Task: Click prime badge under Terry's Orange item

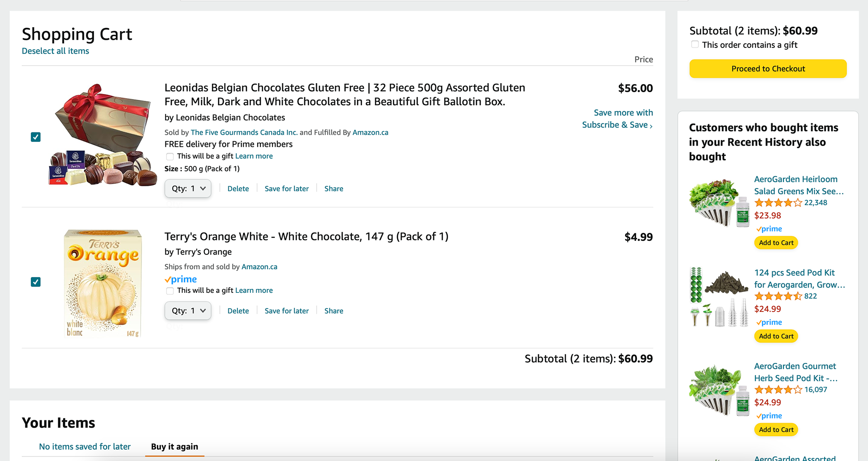Action: 181,279
